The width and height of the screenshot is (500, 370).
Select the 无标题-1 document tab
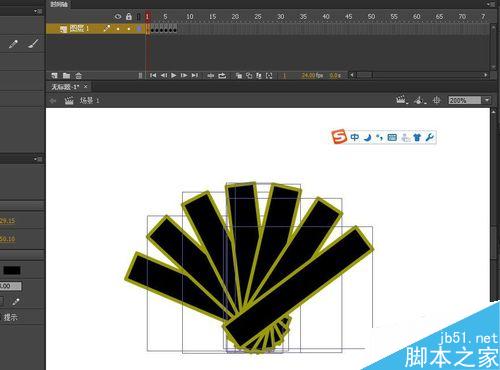coord(65,87)
